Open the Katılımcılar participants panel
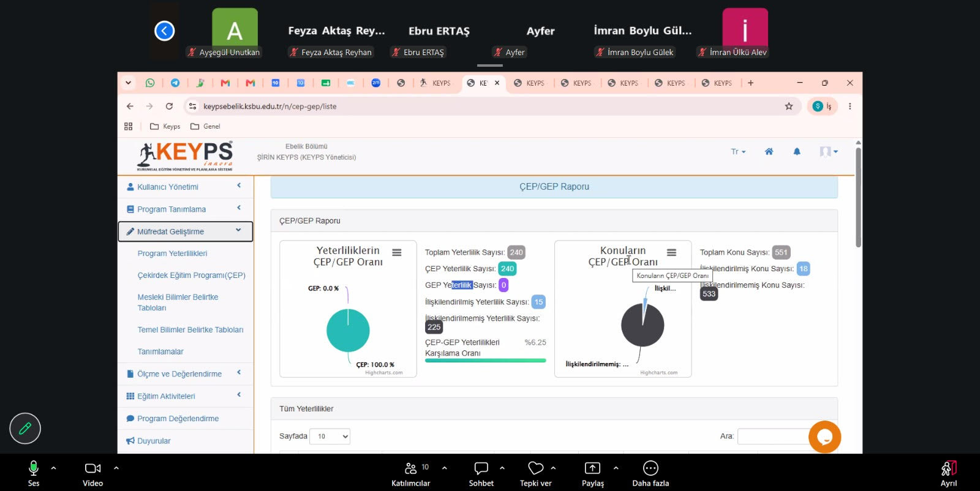This screenshot has width=980, height=491. (x=410, y=473)
